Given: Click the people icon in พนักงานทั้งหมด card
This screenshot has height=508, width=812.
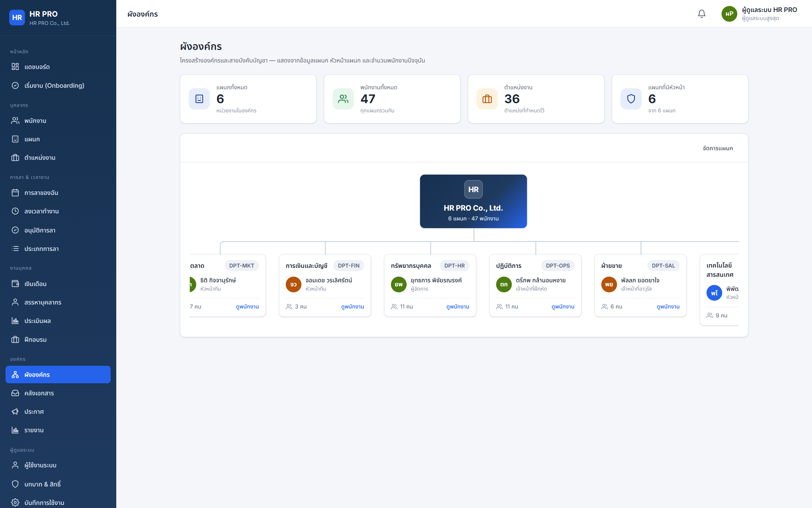Looking at the screenshot, I should (x=343, y=99).
